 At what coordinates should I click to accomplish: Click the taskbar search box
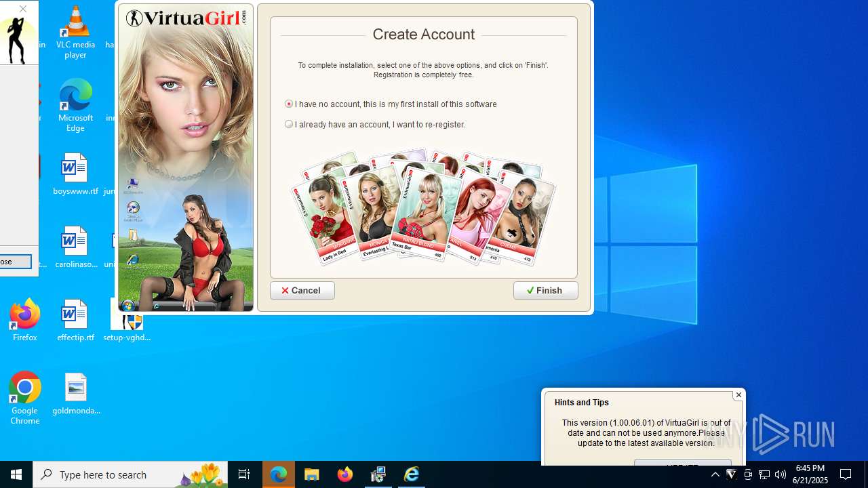pos(130,474)
